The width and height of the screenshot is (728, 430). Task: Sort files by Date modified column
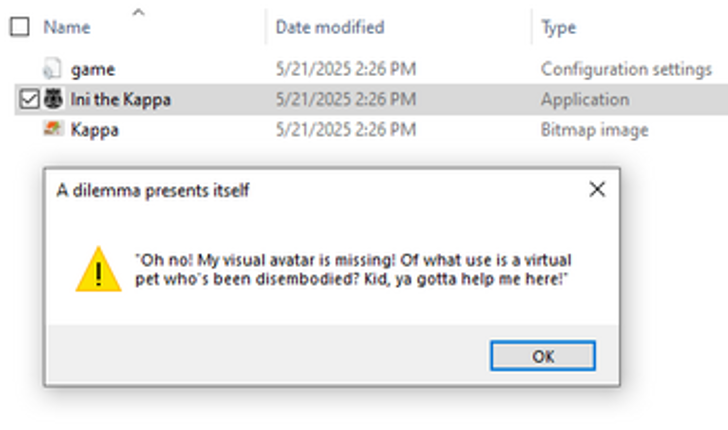coord(329,28)
